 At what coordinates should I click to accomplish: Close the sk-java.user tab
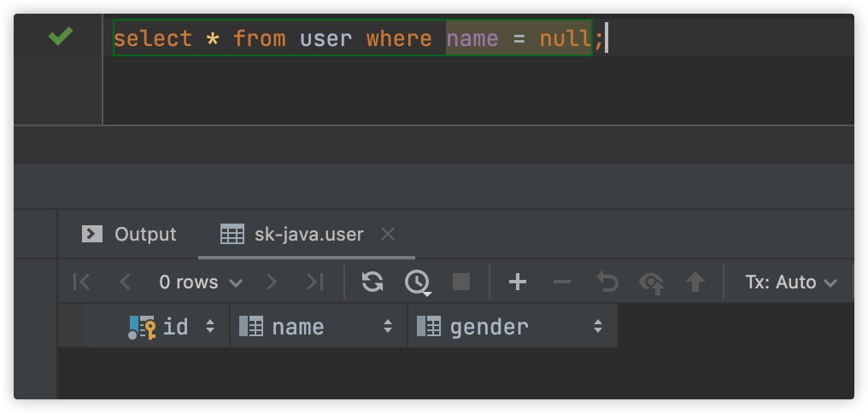tap(388, 235)
